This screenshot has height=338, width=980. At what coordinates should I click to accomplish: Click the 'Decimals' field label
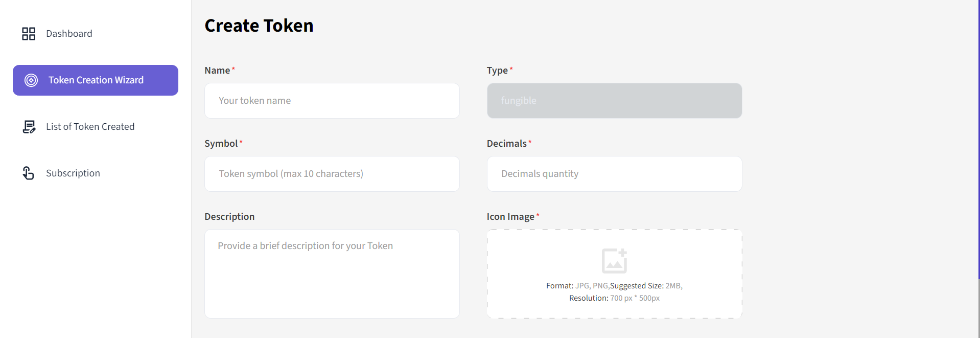506,144
